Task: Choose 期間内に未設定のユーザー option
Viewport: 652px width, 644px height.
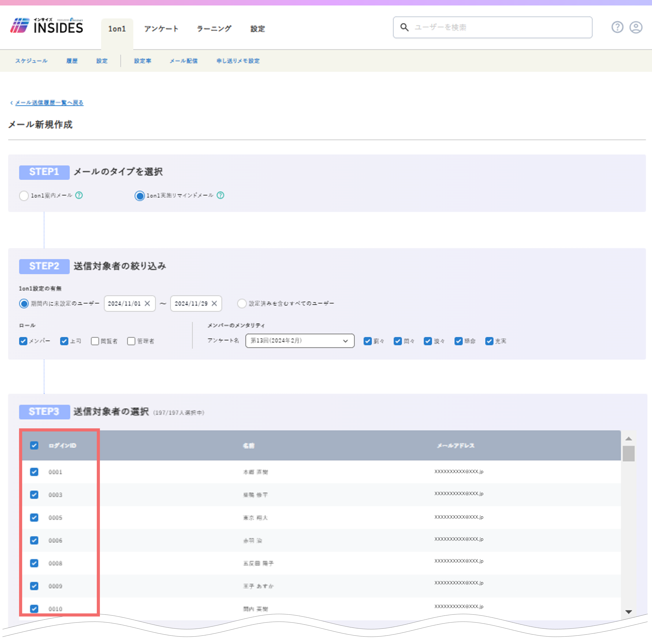Action: pyautogui.click(x=24, y=303)
